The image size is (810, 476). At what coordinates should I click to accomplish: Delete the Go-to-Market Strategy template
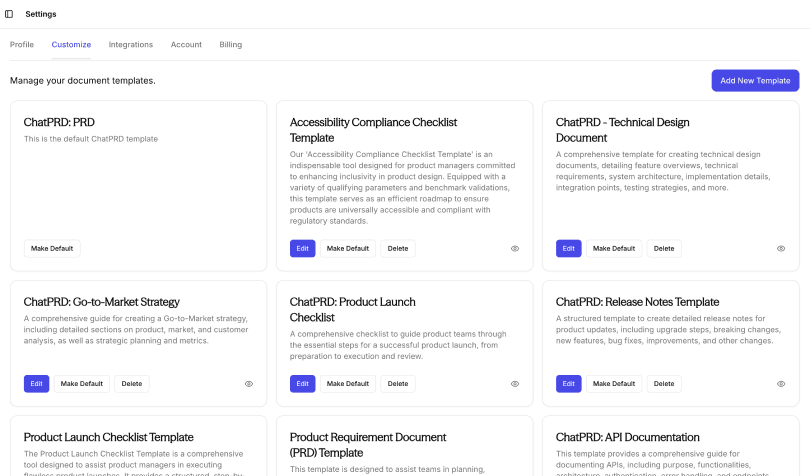pyautogui.click(x=132, y=383)
